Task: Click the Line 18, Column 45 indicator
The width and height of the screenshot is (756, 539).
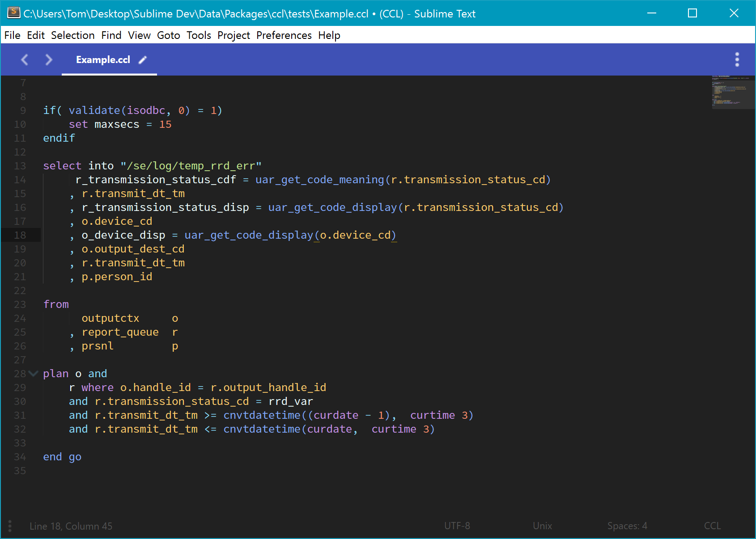Action: (x=71, y=526)
